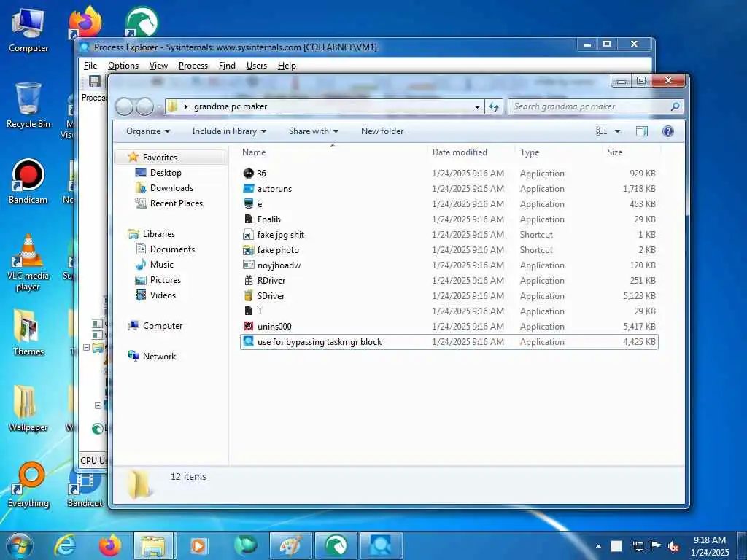Open View menu in Process Explorer
This screenshot has width=747, height=560.
point(158,66)
